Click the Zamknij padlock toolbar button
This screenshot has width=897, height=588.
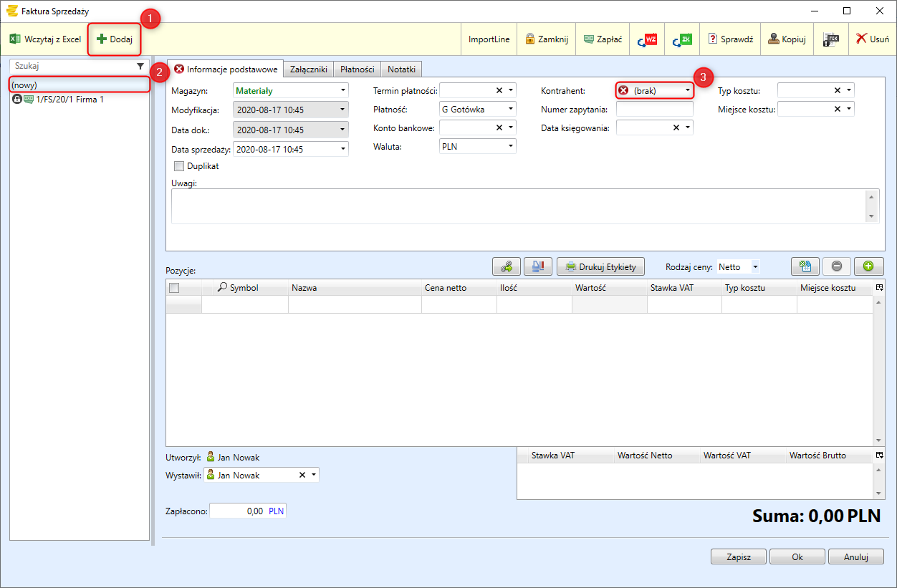[x=547, y=39]
